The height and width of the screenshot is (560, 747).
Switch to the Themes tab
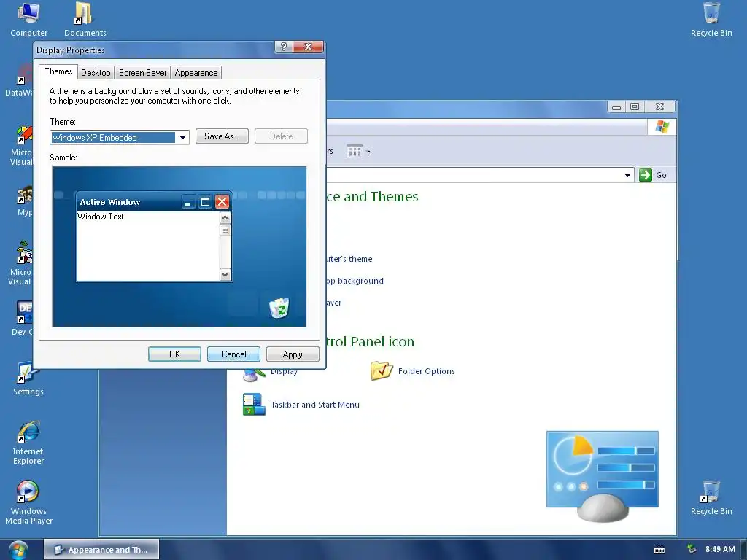click(x=58, y=71)
